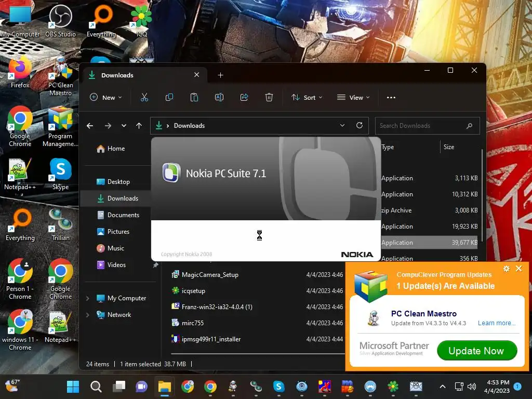Close the CompuClever update popup
The width and height of the screenshot is (532, 399).
[519, 269]
